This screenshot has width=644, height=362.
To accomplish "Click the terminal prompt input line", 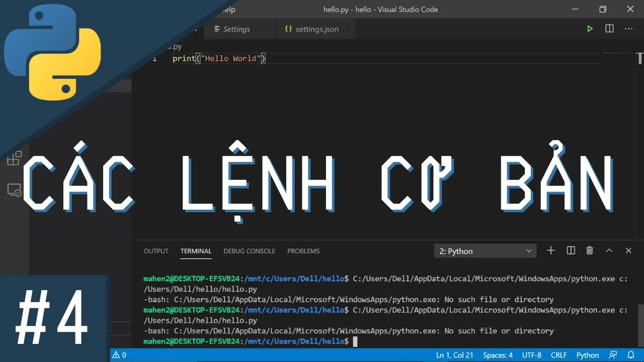I will pyautogui.click(x=250, y=341).
